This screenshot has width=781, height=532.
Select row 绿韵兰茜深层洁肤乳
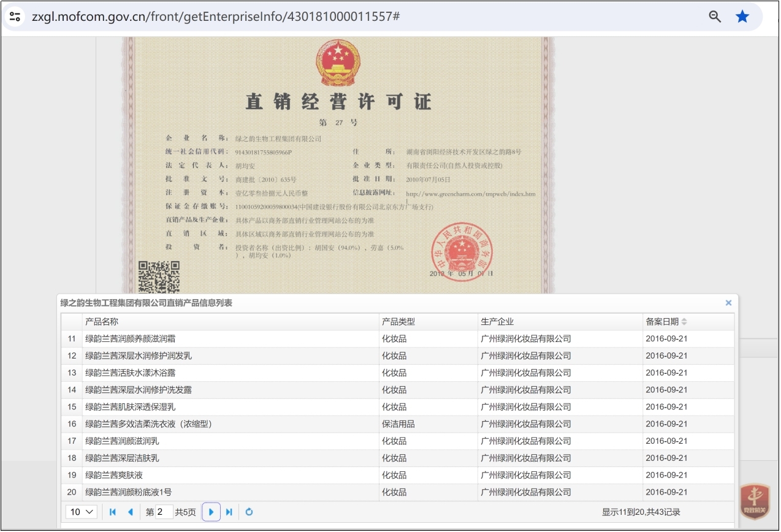(x=398, y=458)
